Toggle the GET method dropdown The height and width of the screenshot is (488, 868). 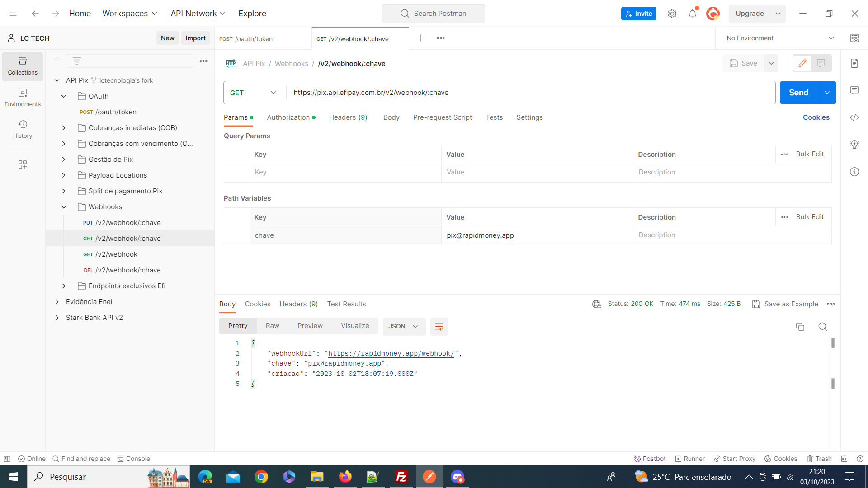pyautogui.click(x=252, y=92)
